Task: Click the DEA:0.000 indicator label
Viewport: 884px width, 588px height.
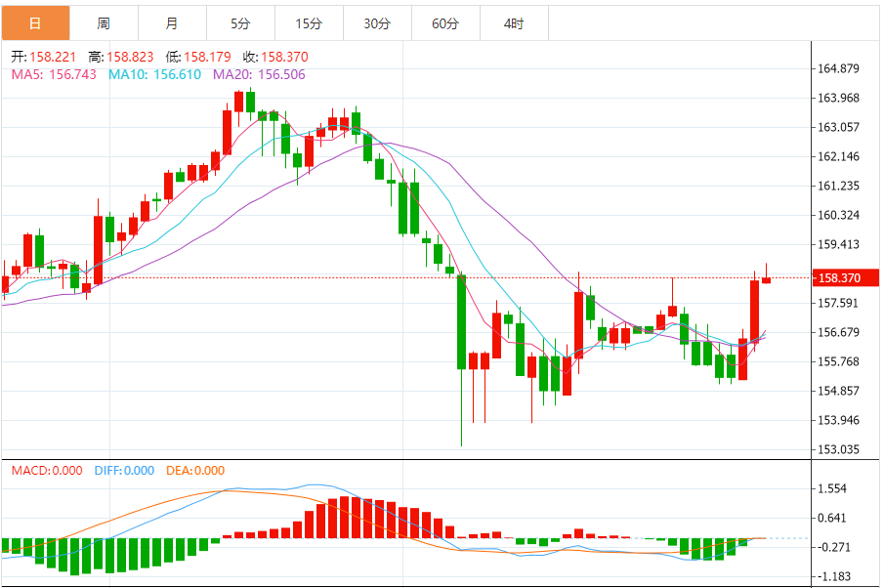Action: coord(195,470)
